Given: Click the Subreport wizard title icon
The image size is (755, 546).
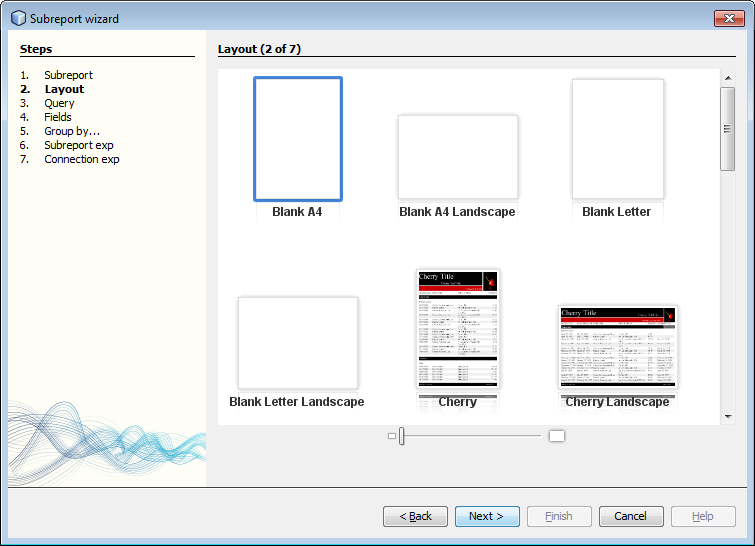Looking at the screenshot, I should click(x=18, y=18).
